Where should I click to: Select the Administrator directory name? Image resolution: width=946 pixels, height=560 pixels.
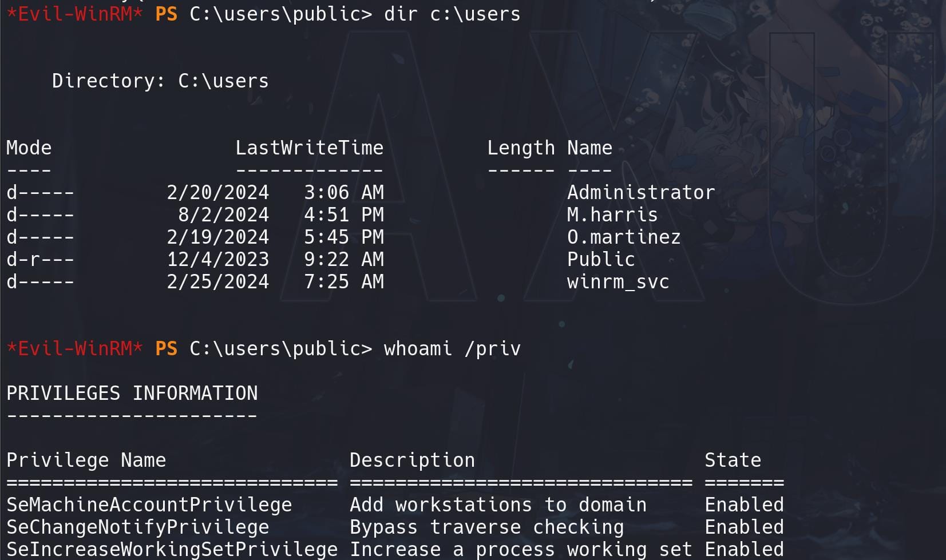click(x=641, y=192)
